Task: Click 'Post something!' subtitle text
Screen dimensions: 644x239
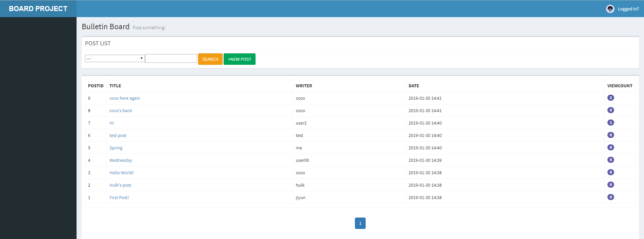Action: pyautogui.click(x=149, y=28)
